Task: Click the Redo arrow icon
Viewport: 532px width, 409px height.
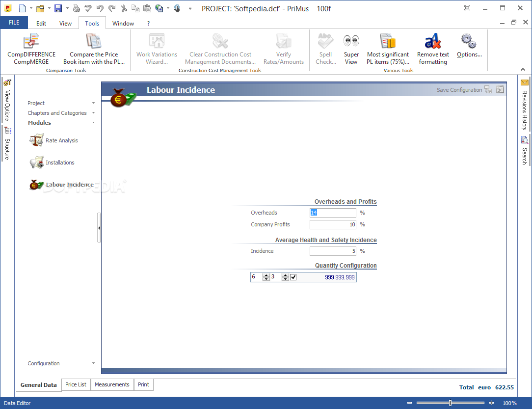Action: point(111,8)
